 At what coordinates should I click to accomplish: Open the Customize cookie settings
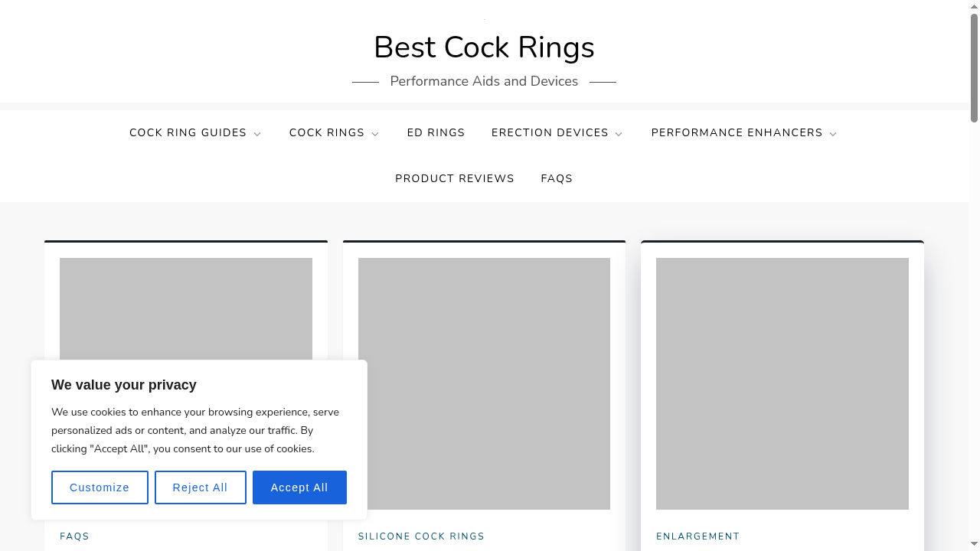pyautogui.click(x=100, y=487)
